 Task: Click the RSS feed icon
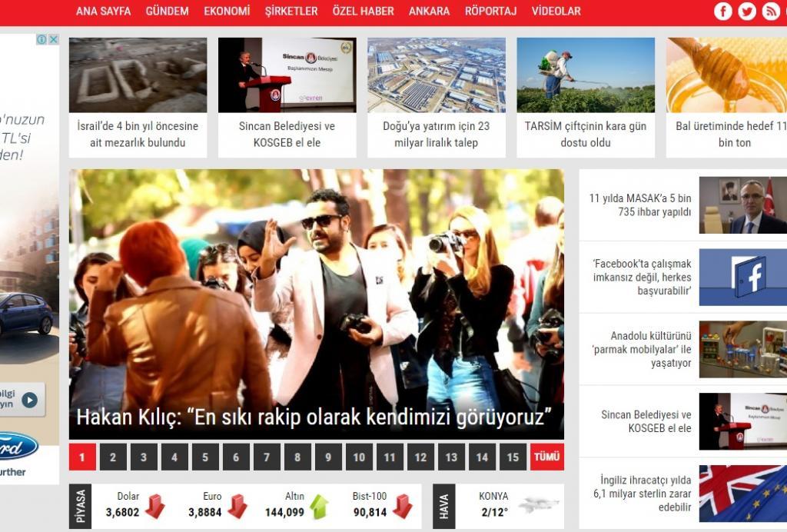(771, 11)
